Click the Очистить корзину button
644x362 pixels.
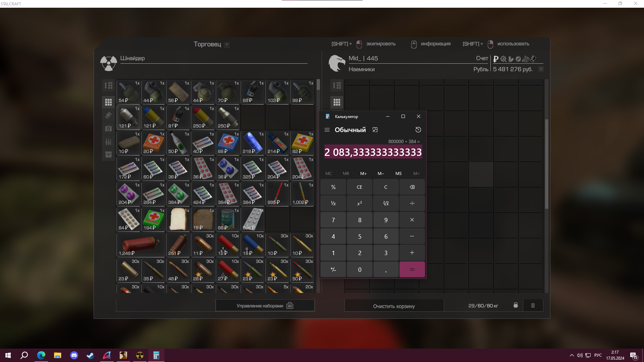pos(394,306)
